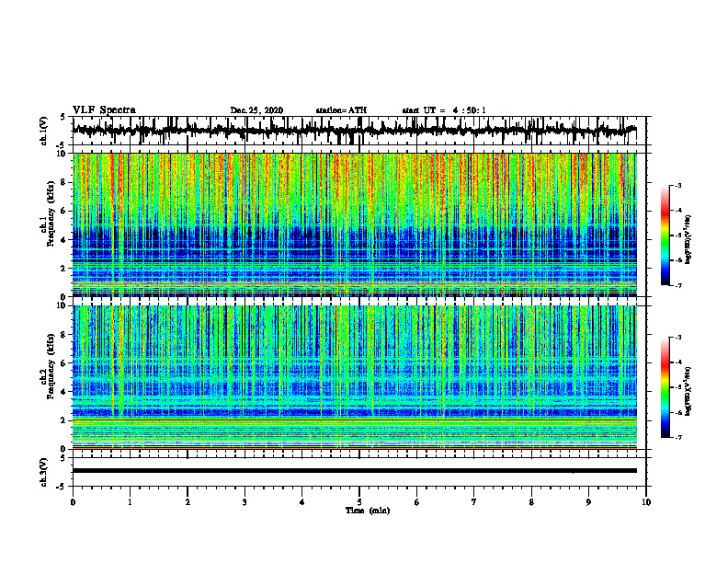Click time axis tick label "3"
The height and width of the screenshot is (563, 728).
(x=245, y=502)
